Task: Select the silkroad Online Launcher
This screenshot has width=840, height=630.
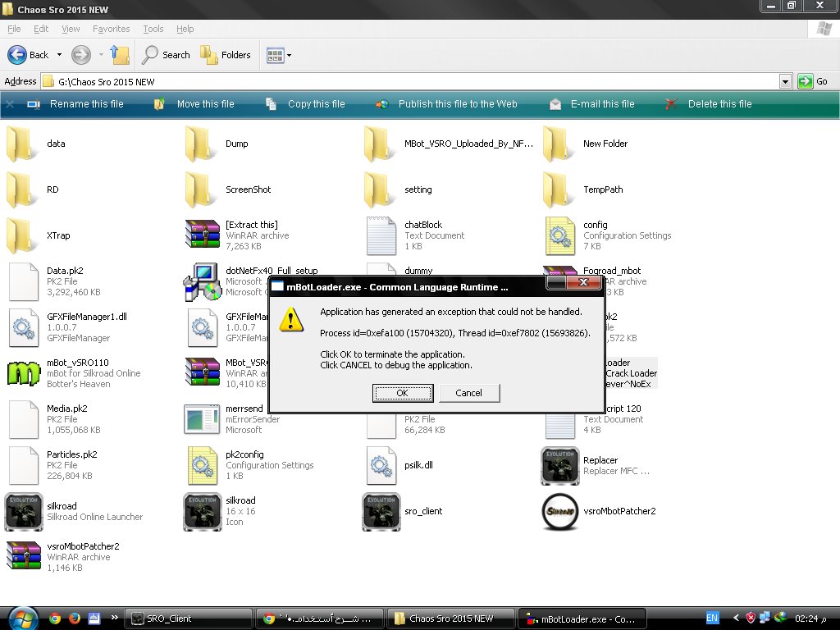Action: point(74,512)
